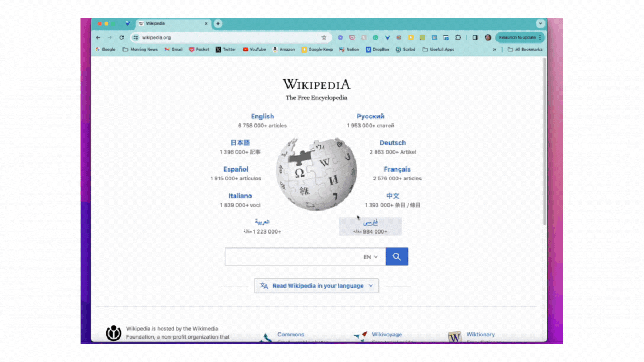Bookmark this page with the star icon
Viewport: 644px width, 362px height.
click(x=324, y=37)
